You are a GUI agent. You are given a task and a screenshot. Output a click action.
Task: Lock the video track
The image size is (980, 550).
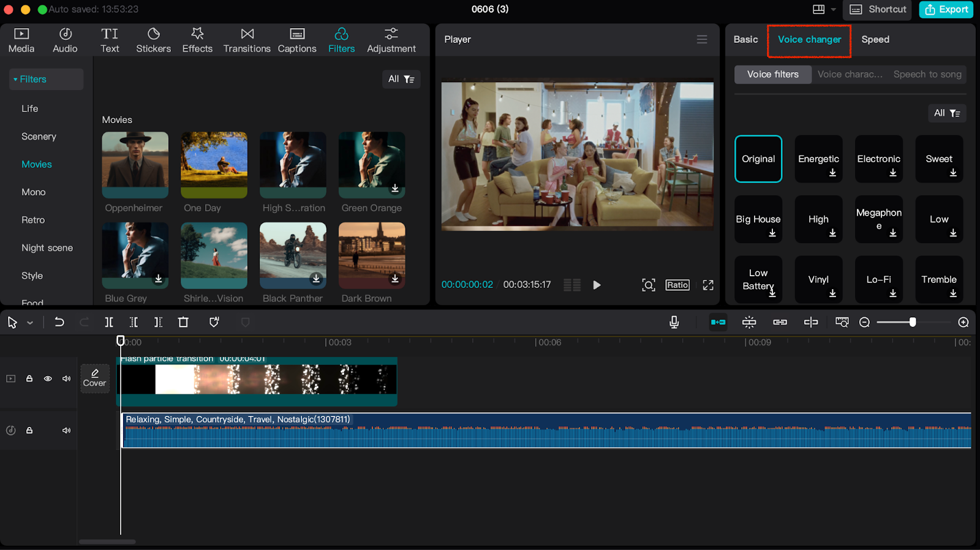29,379
